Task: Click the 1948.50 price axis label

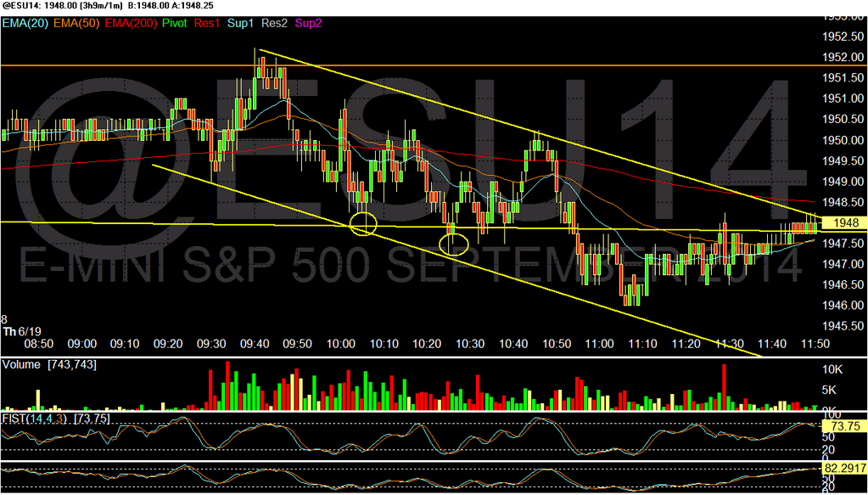Action: [x=843, y=202]
